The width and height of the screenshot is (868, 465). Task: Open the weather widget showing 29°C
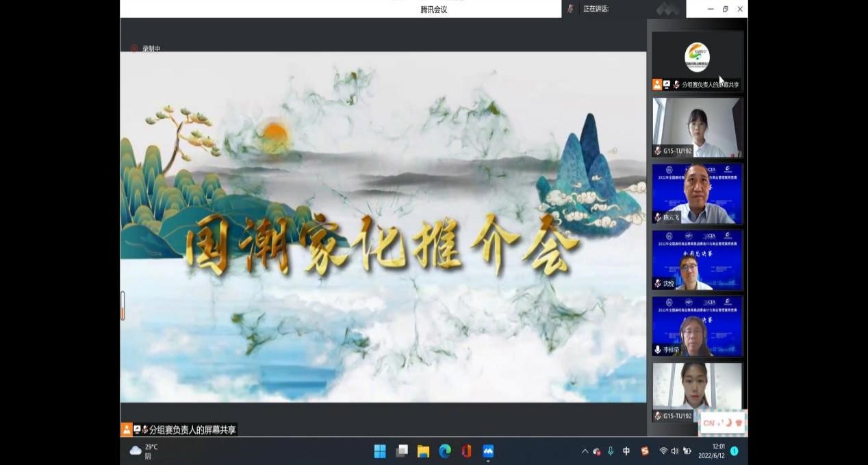tap(144, 451)
